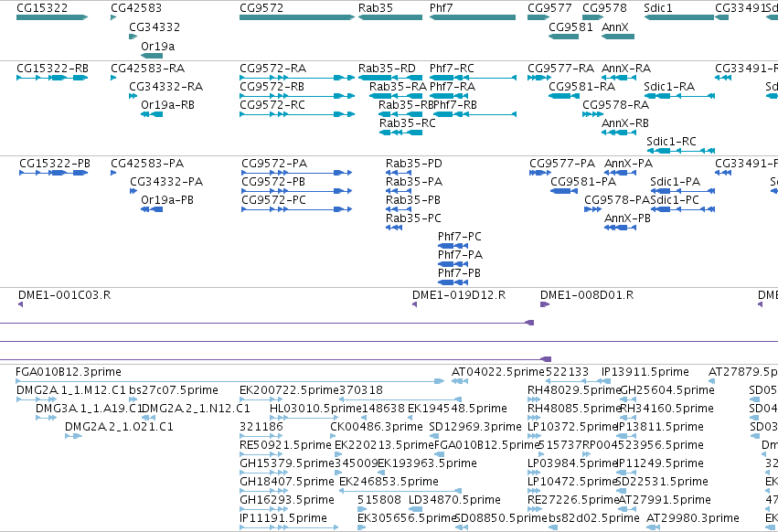Click the Phf7-RC transcript label
Screen dimensions: 778x532
[452, 68]
